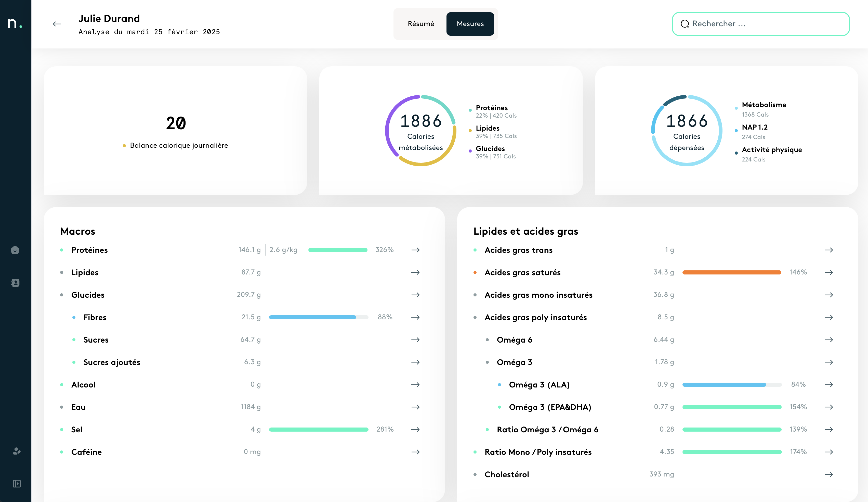868x502 pixels.
Task: Switch to the Résumé tab
Action: point(420,24)
